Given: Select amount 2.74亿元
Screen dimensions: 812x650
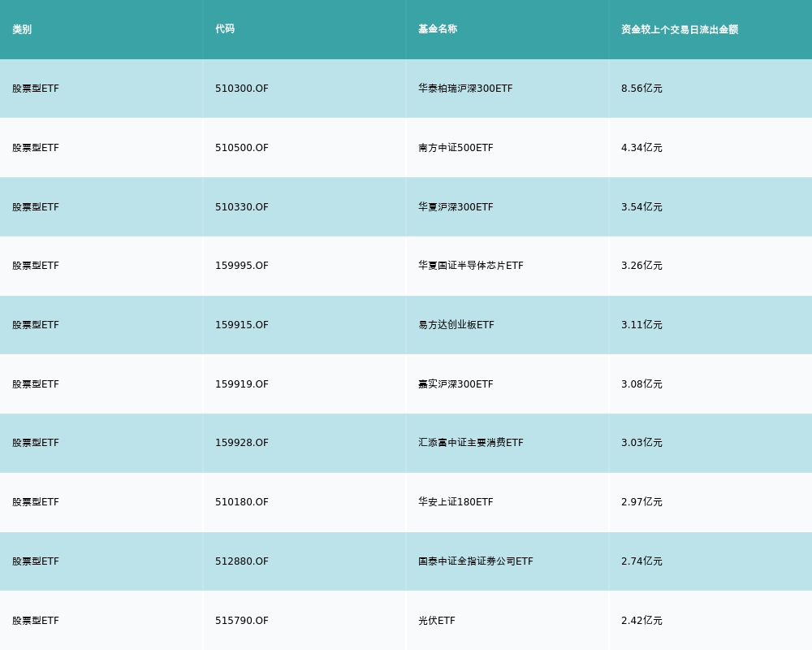Looking at the screenshot, I should point(641,561).
